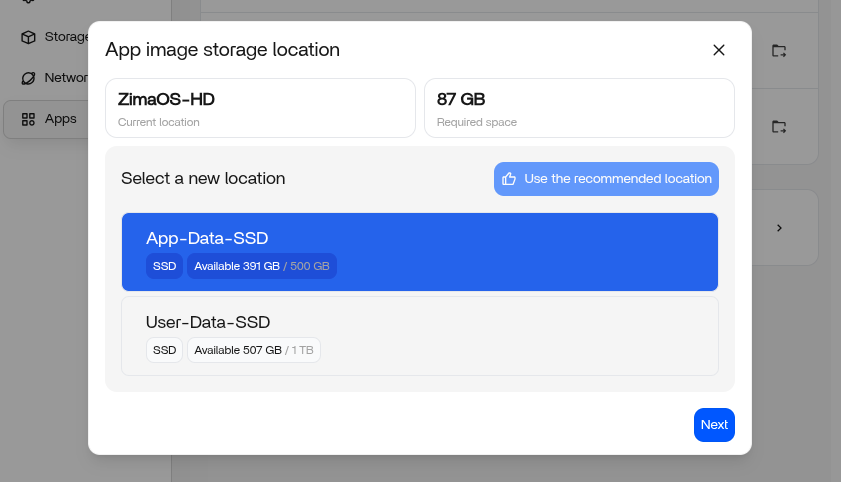Click Use the recommended location button
This screenshot has width=841, height=482.
[x=606, y=179]
